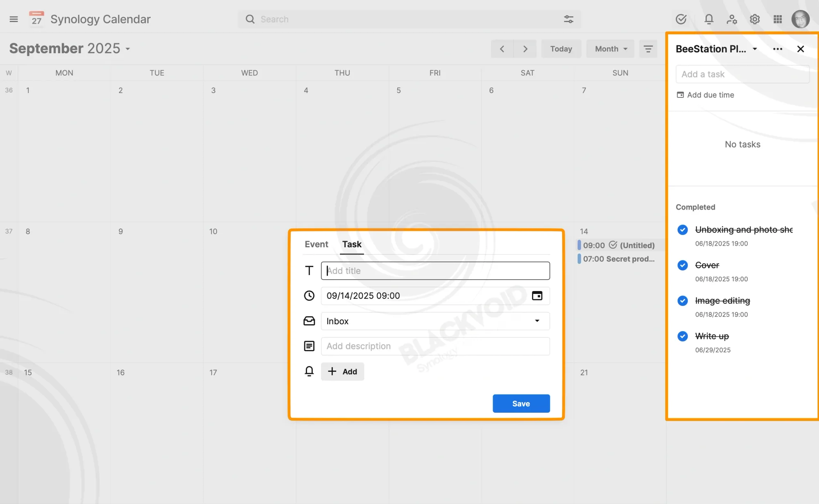Select September 21 date number
This screenshot has width=819, height=504.
(584, 373)
